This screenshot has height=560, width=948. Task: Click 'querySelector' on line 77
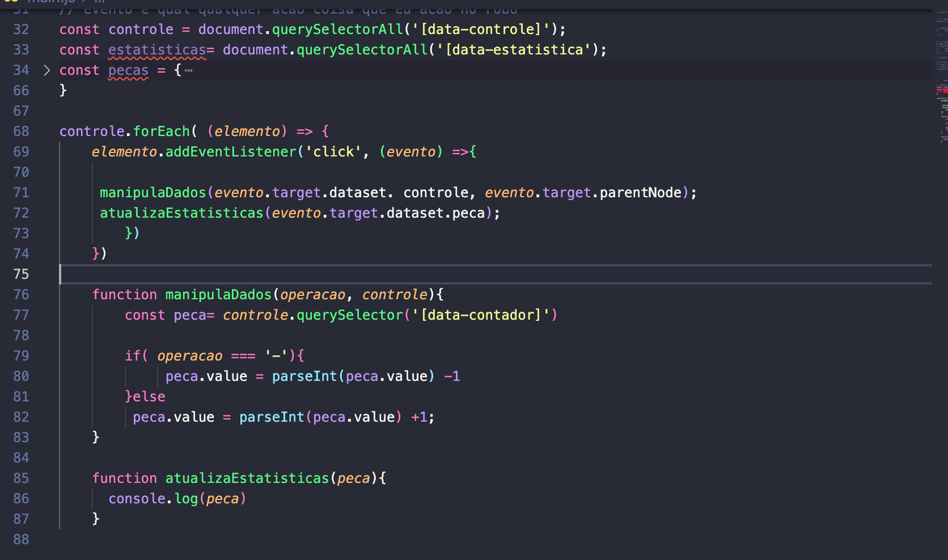(350, 315)
